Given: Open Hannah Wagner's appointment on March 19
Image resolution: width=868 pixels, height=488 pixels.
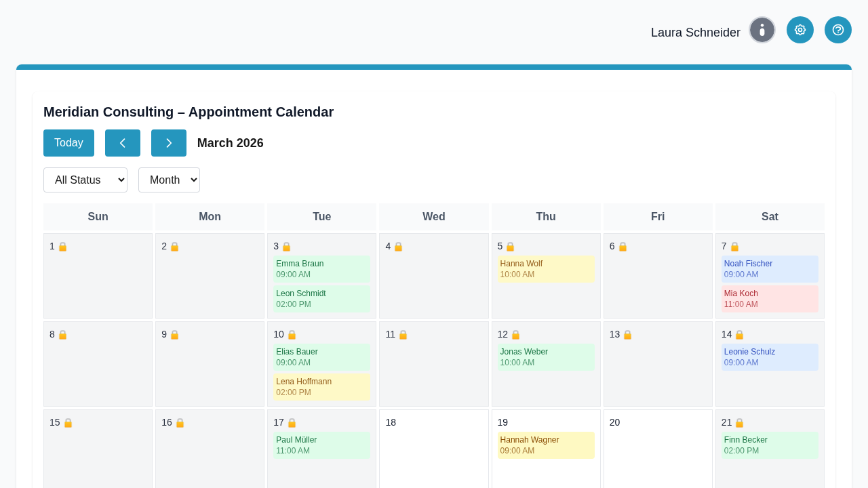Looking at the screenshot, I should 546,445.
